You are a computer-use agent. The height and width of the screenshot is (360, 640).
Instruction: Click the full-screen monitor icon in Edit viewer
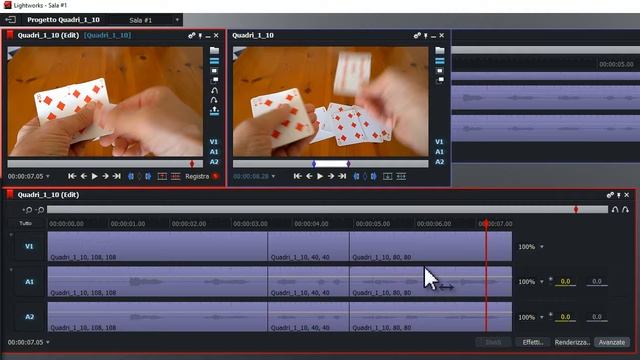pos(214,71)
